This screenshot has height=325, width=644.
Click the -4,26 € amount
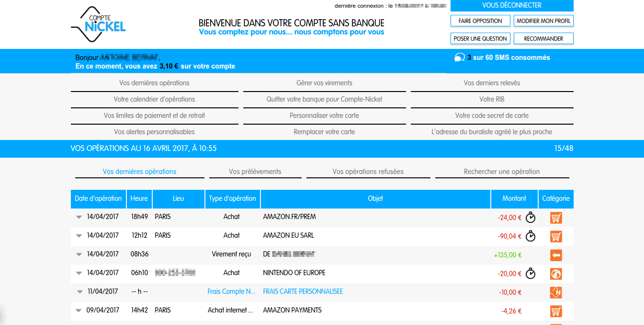coord(511,311)
